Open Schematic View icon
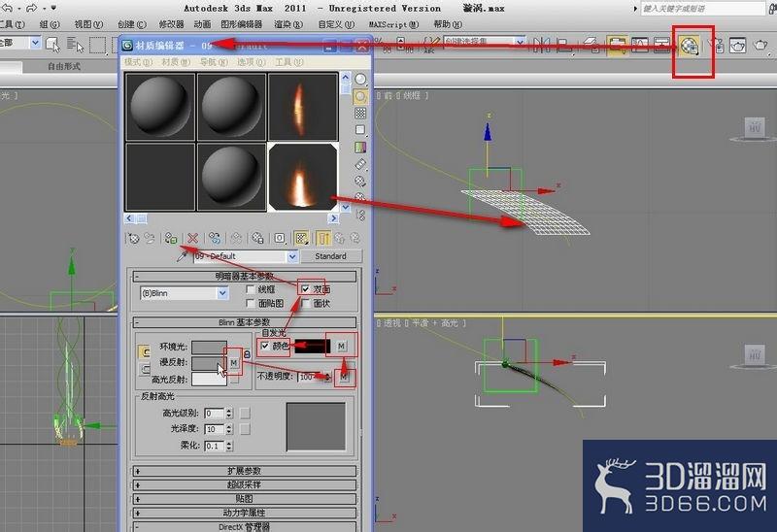777x532 pixels. (662, 46)
